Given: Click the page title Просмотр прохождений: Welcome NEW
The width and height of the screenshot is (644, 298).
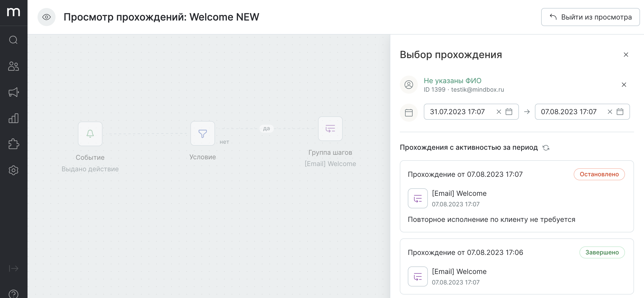Looking at the screenshot, I should tap(161, 17).
